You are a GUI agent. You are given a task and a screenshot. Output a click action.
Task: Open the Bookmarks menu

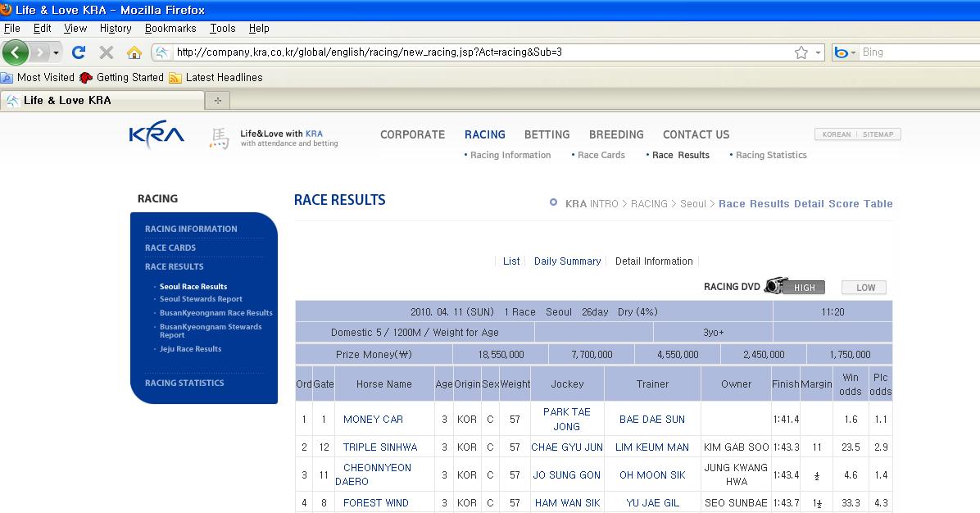pos(170,28)
